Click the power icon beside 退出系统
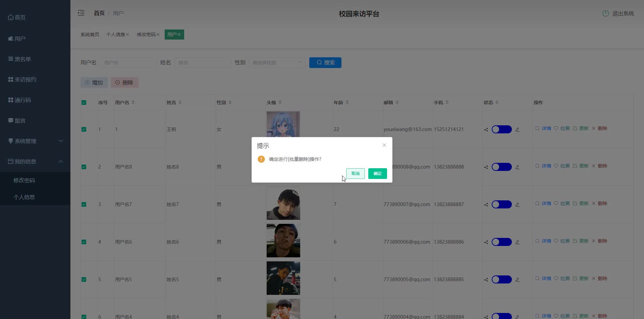644x319 pixels. 605,13
